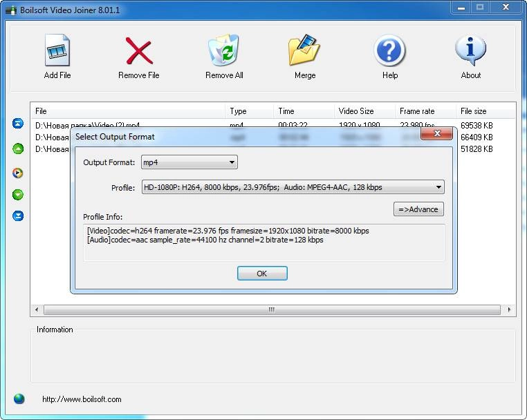Click the Profile Info audio codec line
527x420 pixels.
click(205, 240)
